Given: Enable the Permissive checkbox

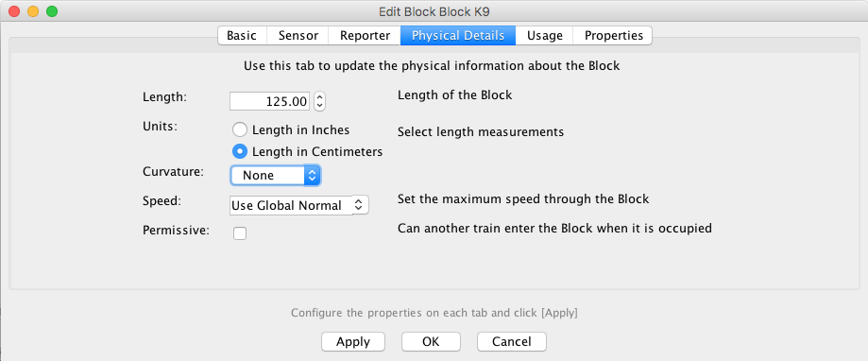Looking at the screenshot, I should click(x=240, y=233).
